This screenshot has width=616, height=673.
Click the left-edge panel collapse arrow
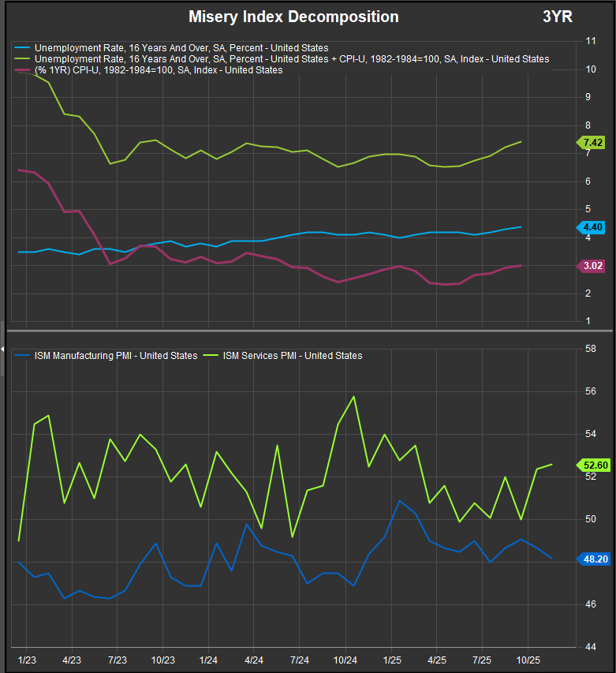coord(3,348)
